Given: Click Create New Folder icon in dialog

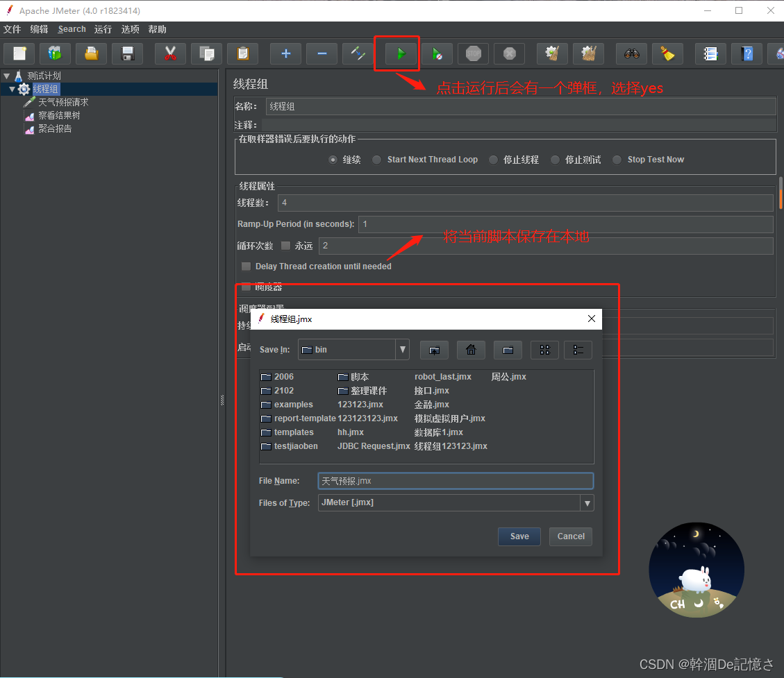Looking at the screenshot, I should click(x=508, y=350).
